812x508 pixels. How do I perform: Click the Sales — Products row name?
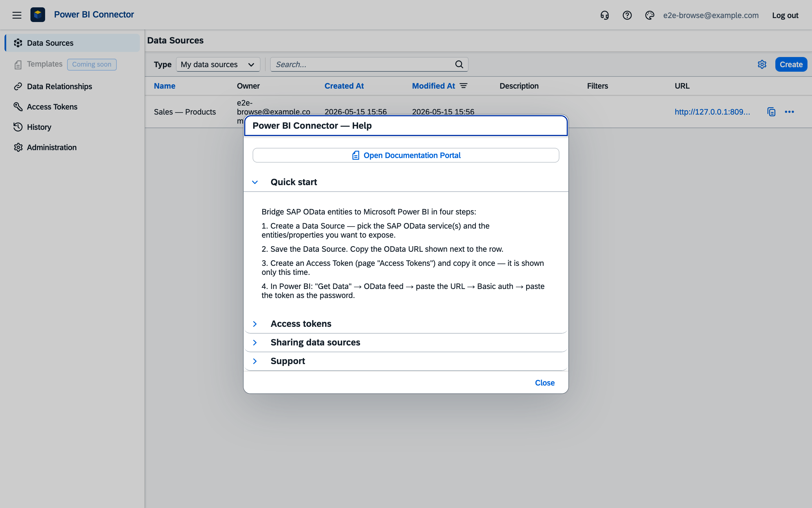pyautogui.click(x=185, y=112)
